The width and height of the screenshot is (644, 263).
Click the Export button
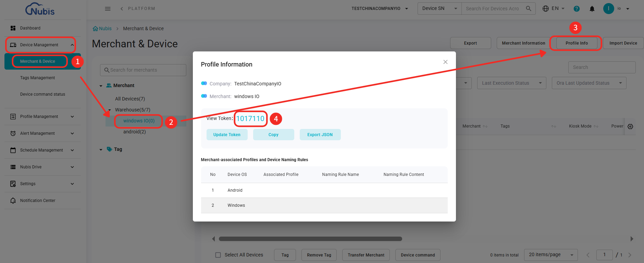(470, 43)
